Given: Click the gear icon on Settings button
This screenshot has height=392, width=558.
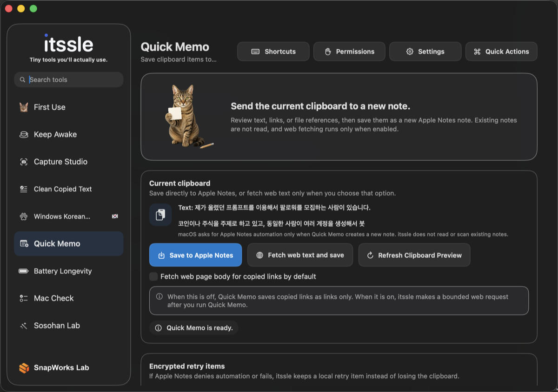Looking at the screenshot, I should tap(410, 52).
